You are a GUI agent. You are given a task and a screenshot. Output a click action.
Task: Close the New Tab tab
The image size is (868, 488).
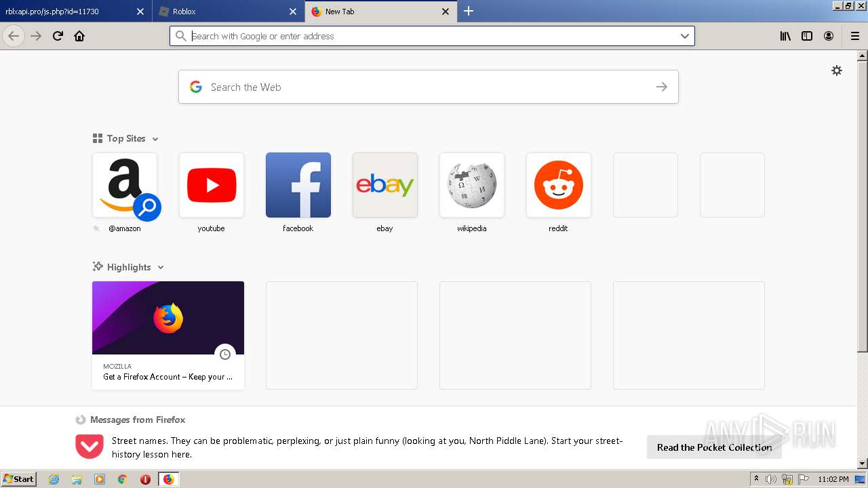tap(446, 12)
